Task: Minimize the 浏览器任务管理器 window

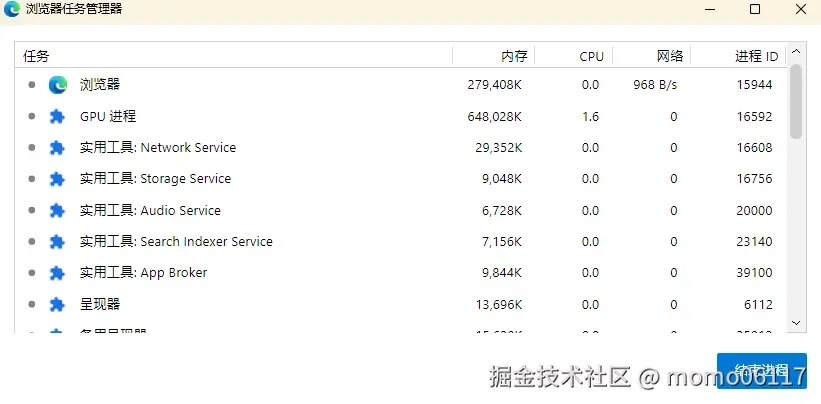Action: [709, 9]
